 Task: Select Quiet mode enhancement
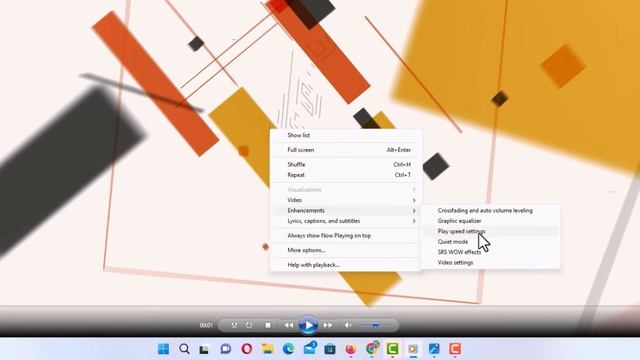pos(490,242)
